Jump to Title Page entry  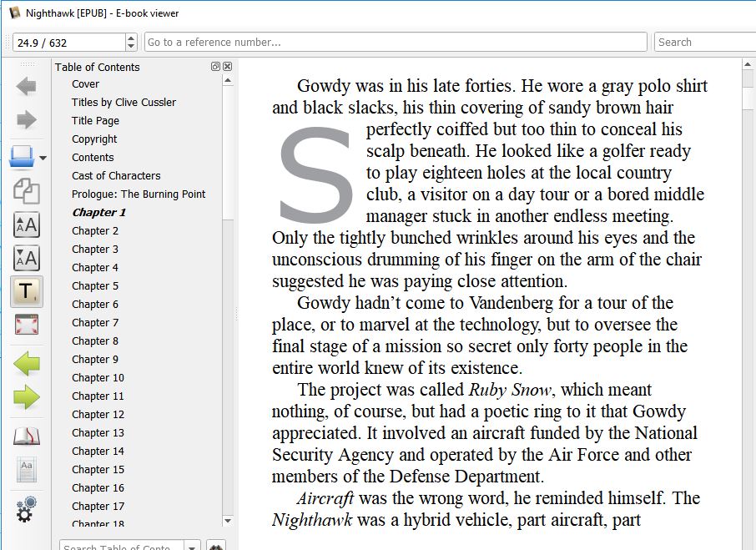tap(95, 120)
